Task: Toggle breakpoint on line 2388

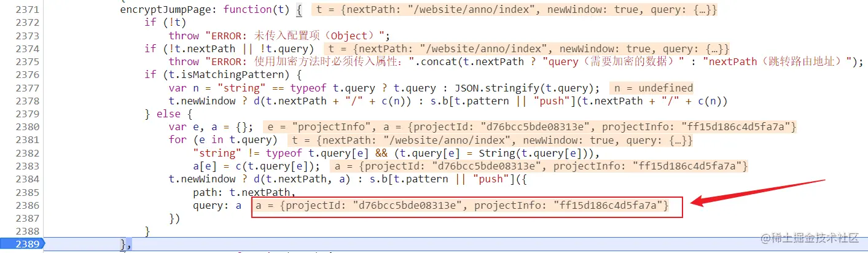Action: 28,232
